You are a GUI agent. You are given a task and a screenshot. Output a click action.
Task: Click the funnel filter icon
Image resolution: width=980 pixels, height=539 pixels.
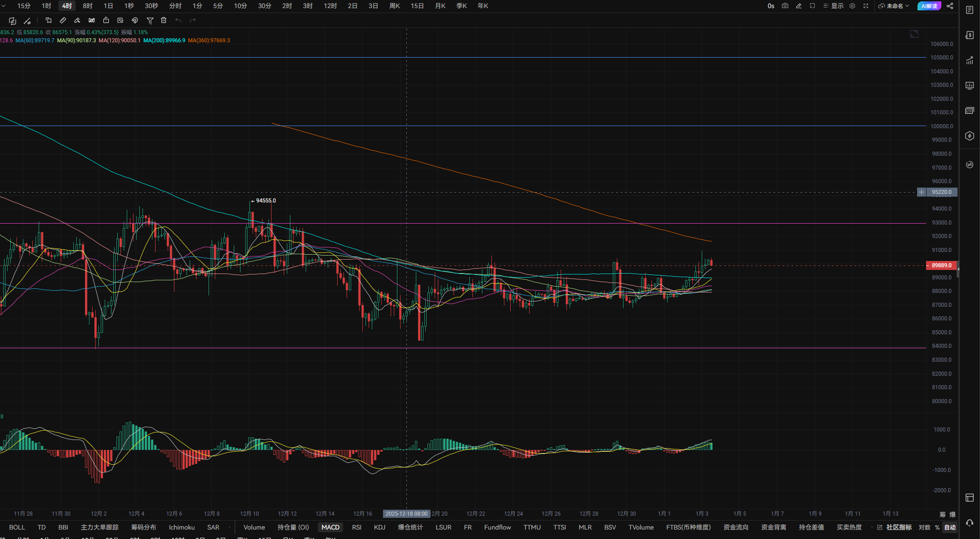pos(150,20)
